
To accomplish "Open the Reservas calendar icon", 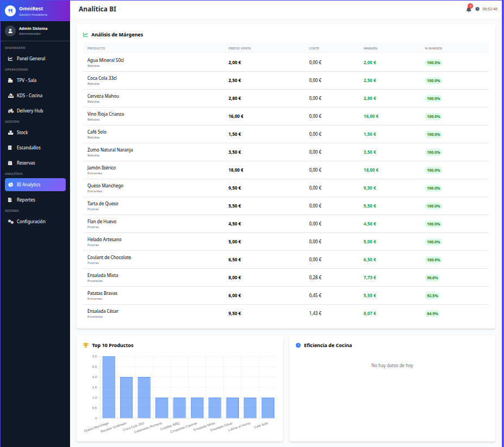I will (9, 162).
